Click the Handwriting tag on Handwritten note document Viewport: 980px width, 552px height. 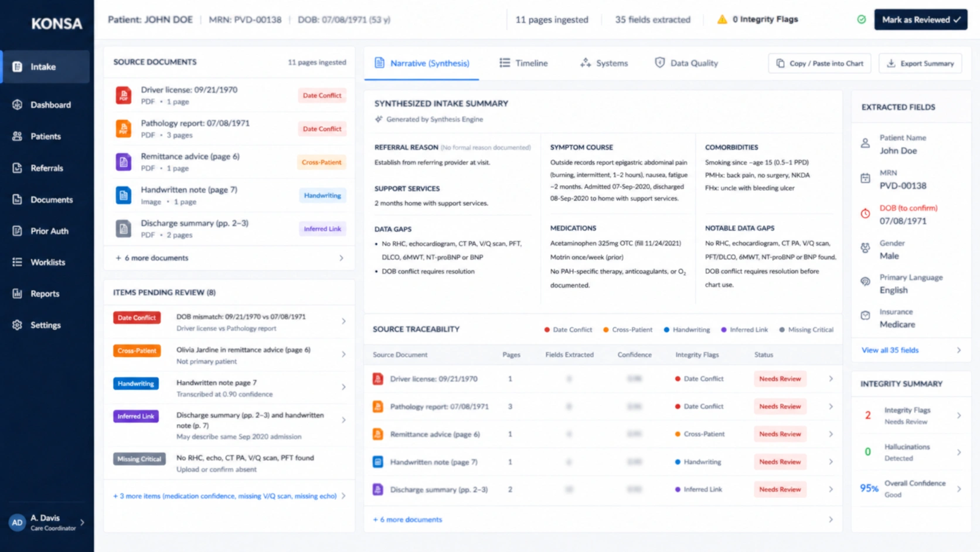pyautogui.click(x=322, y=195)
